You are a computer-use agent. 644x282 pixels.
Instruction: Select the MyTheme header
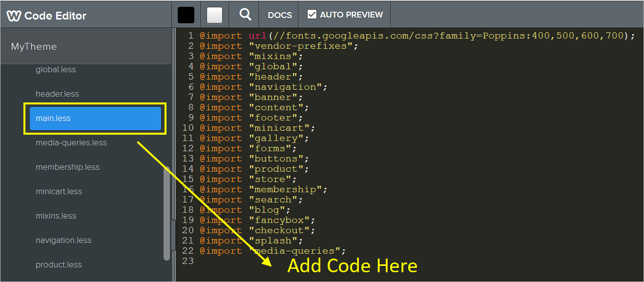point(34,47)
